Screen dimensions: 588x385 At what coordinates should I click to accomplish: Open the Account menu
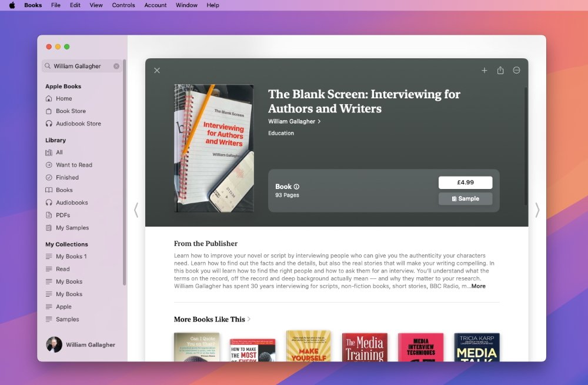(x=155, y=5)
